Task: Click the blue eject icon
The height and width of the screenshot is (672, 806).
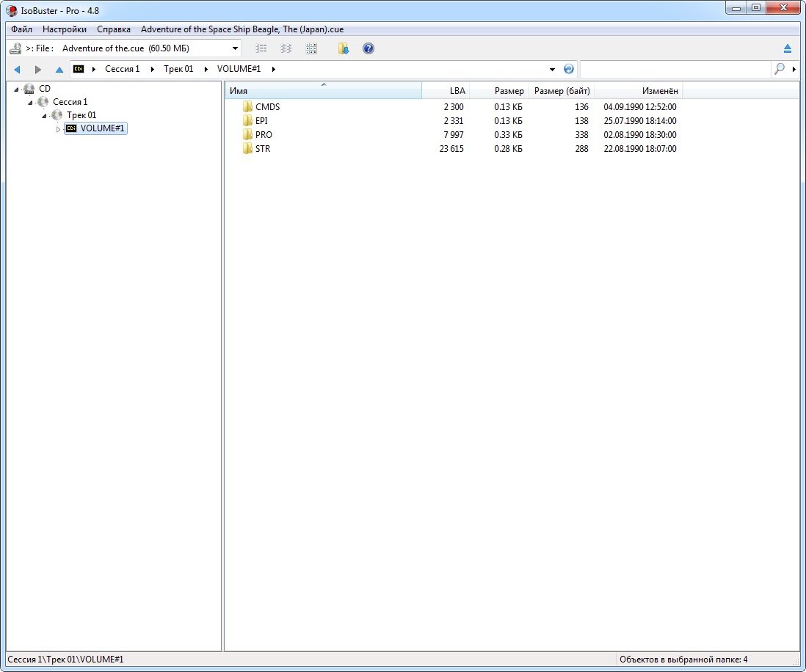Action: click(788, 48)
